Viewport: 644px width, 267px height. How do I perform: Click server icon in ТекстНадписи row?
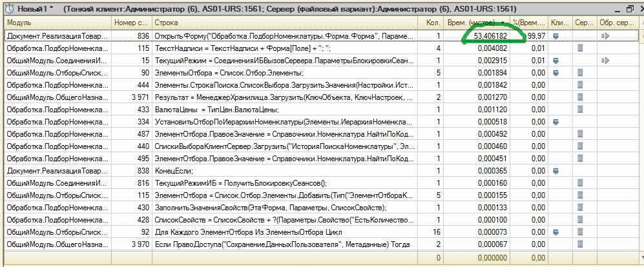tap(580, 48)
